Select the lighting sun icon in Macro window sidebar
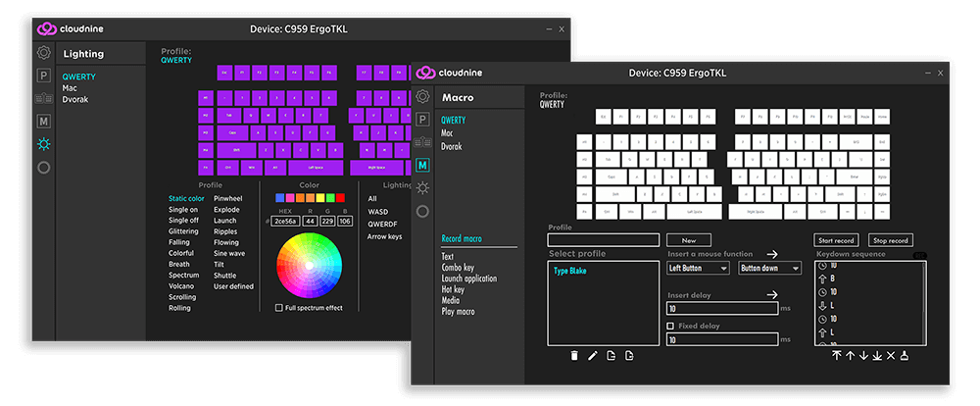 point(422,187)
